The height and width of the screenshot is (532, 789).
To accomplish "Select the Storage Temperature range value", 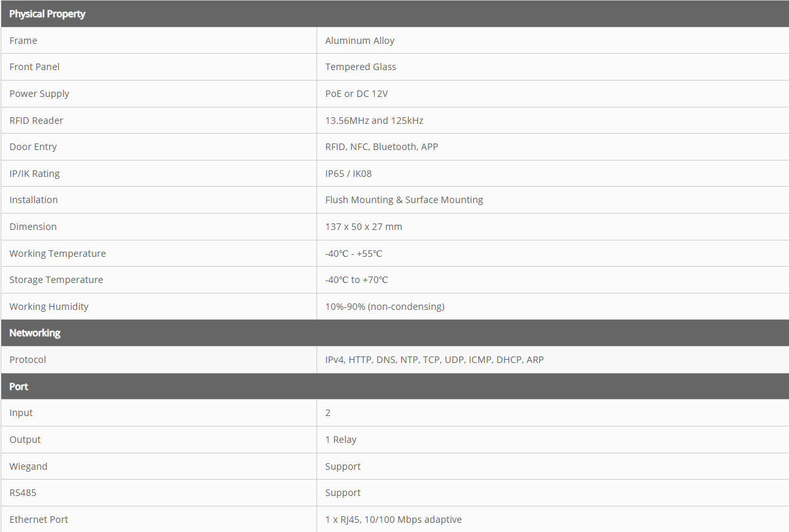I will point(356,280).
